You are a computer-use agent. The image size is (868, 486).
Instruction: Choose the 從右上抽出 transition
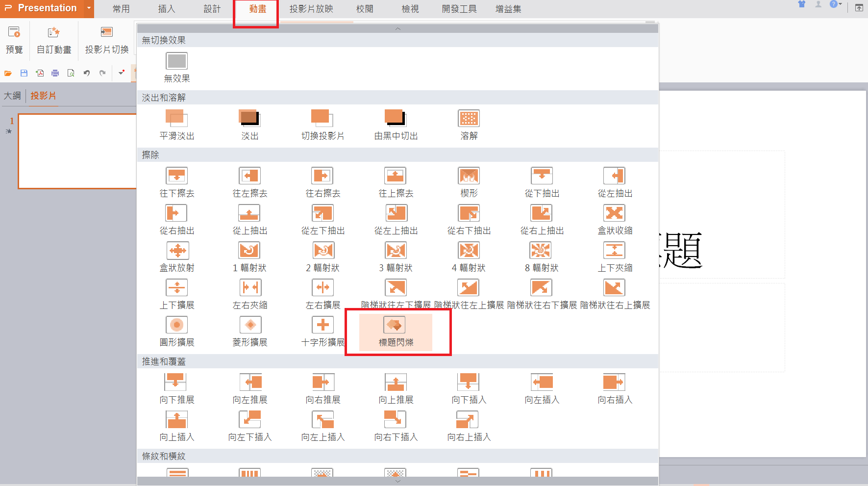(542, 220)
